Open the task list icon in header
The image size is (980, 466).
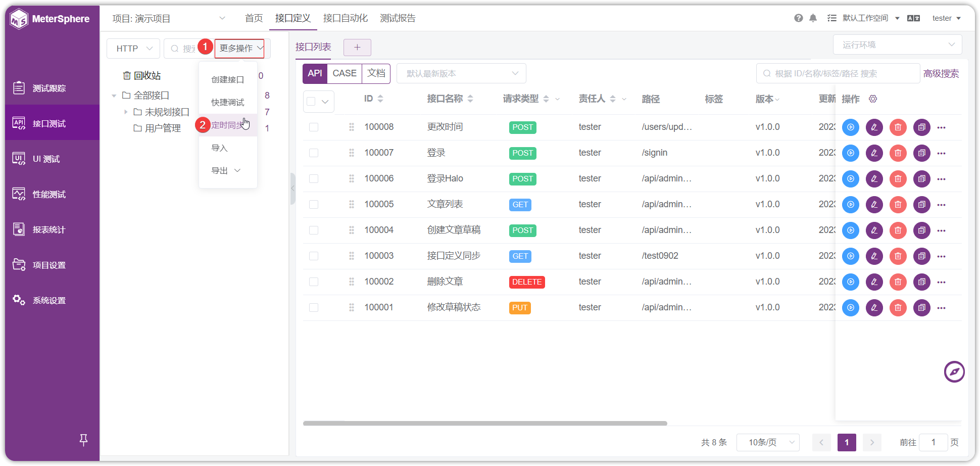831,18
